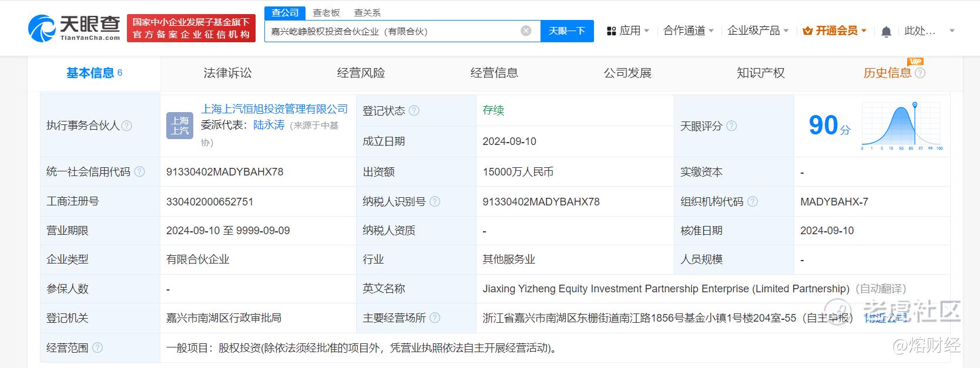The image size is (980, 368).
Task: Click the notification bell icon
Action: click(886, 31)
